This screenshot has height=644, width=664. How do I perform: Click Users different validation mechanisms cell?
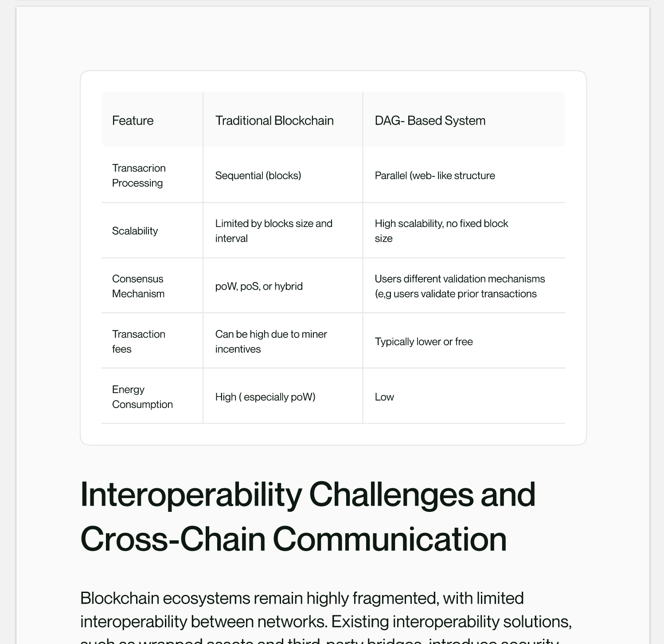(459, 286)
